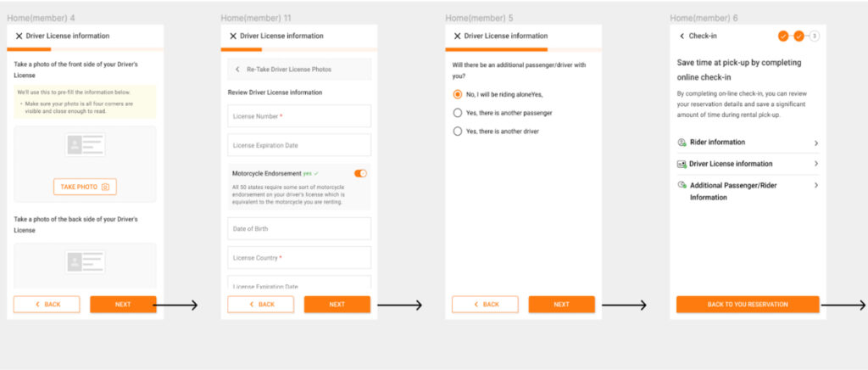Image resolution: width=868 pixels, height=370 pixels.
Task: Expand Additional Passenger/Rider Information right chevron
Action: tap(816, 185)
